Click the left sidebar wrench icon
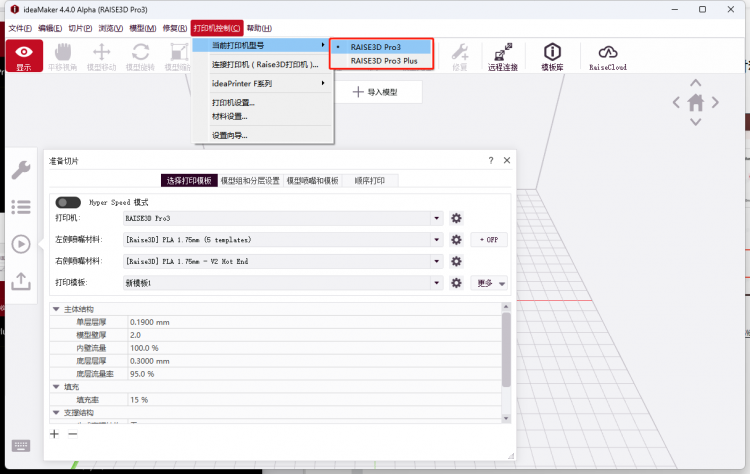 [x=21, y=170]
